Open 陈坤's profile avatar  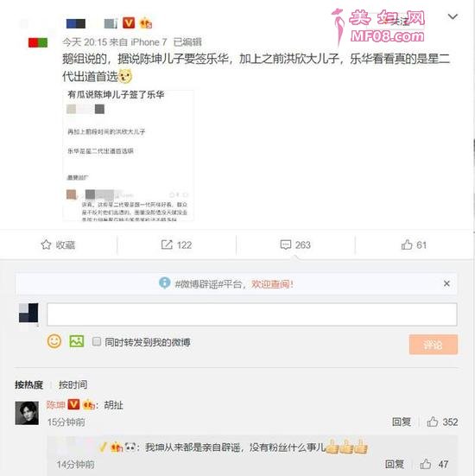point(27,413)
